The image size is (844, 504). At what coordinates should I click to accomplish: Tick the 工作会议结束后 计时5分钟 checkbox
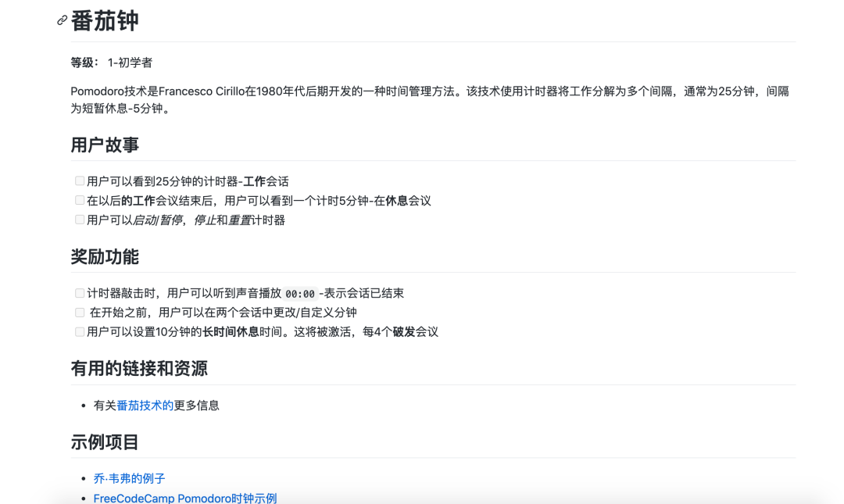tap(80, 200)
